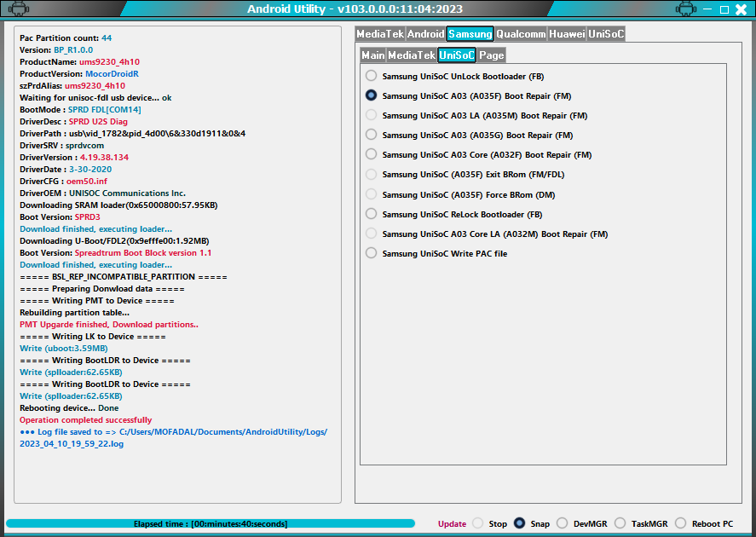Click 'DriverDate : 3-30-2020' line
756x537 pixels.
pyautogui.click(x=66, y=170)
